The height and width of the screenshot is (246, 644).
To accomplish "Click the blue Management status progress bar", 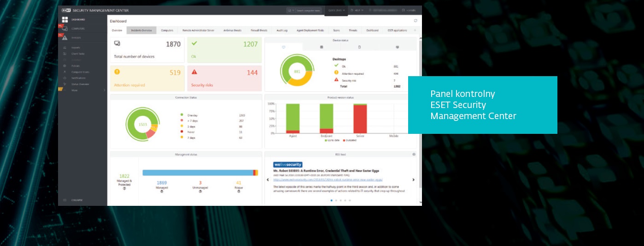I will point(198,173).
